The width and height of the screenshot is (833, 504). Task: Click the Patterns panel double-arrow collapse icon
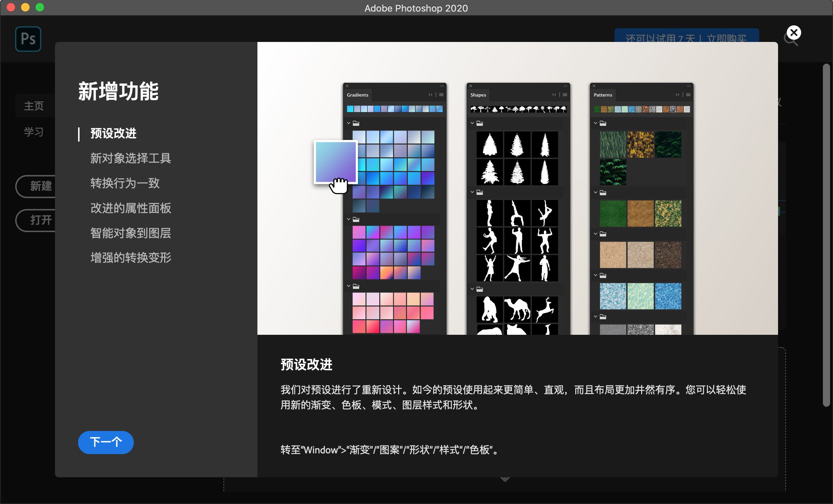click(677, 95)
